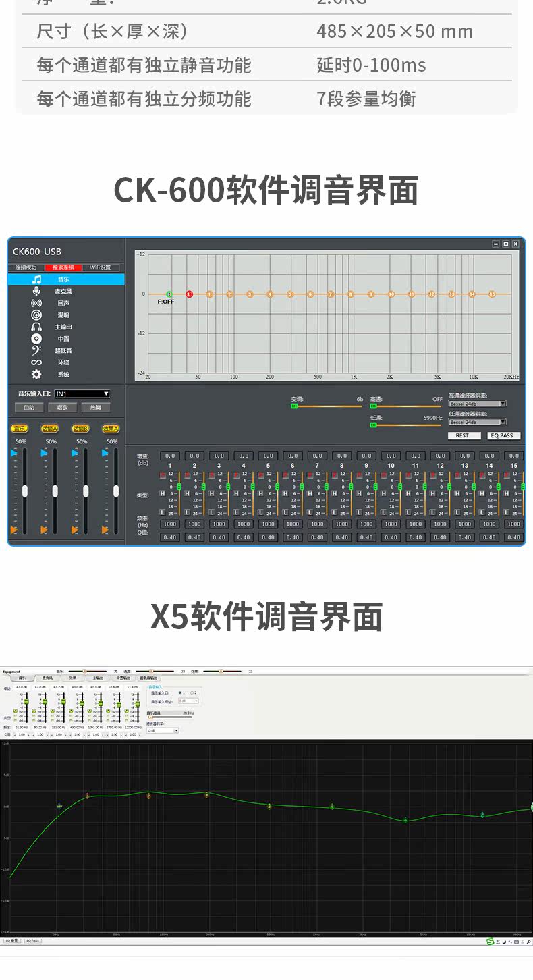Click the 自动 preset button
The image size is (533, 980).
(29, 408)
